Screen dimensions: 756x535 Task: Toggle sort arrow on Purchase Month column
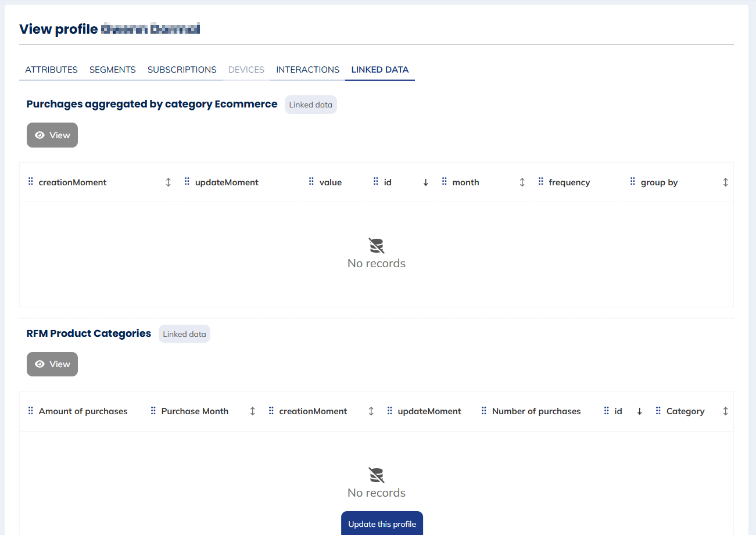[x=252, y=411]
